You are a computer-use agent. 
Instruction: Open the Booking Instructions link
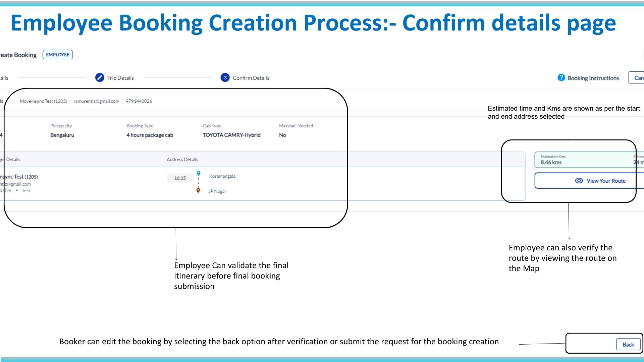coord(593,78)
